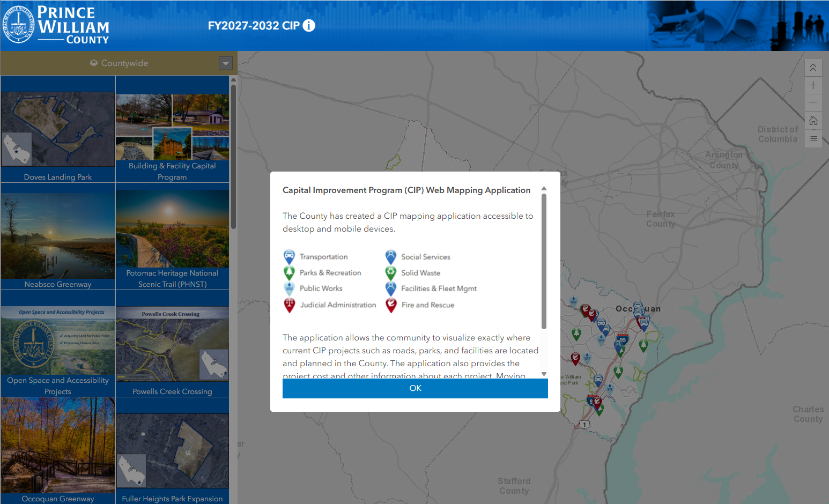The image size is (829, 504).
Task: Return map to default home extent
Action: click(x=813, y=121)
